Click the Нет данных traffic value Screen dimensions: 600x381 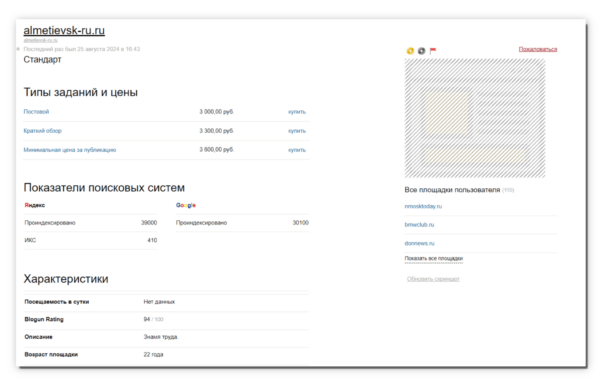pyautogui.click(x=159, y=302)
